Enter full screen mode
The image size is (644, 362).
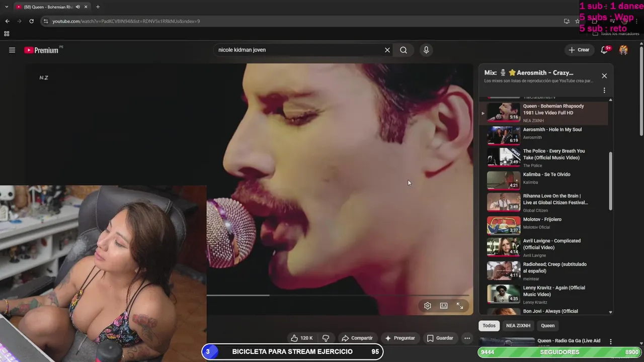tap(460, 306)
